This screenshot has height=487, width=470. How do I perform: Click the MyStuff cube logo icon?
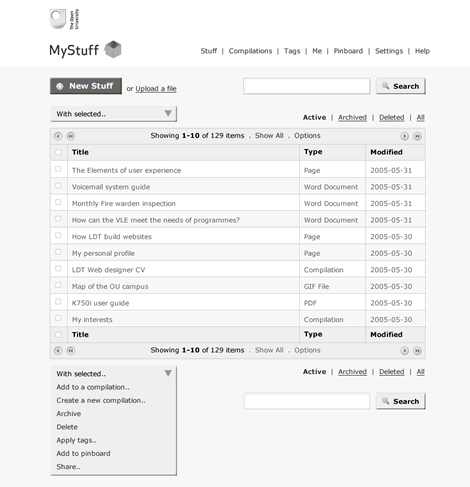pos(113,49)
